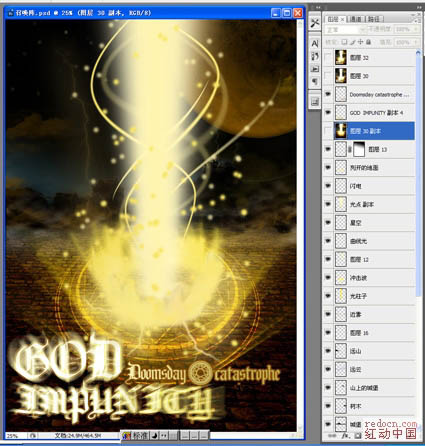Select the 图层 30 副本 layer row

point(369,131)
